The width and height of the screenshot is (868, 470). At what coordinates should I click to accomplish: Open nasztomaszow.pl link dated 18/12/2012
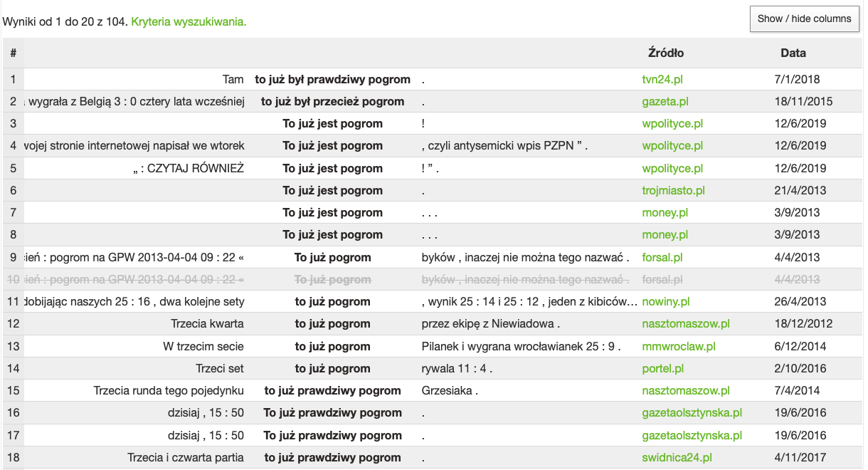point(685,323)
